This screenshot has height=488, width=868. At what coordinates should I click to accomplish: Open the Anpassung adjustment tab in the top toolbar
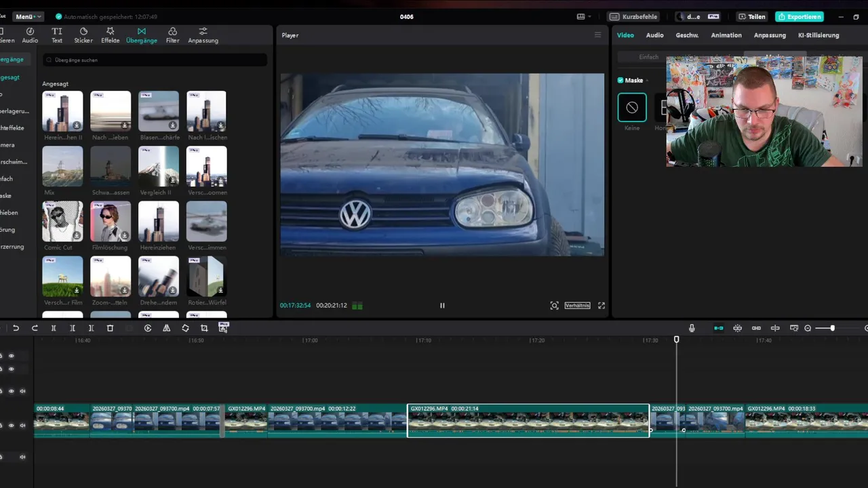203,35
